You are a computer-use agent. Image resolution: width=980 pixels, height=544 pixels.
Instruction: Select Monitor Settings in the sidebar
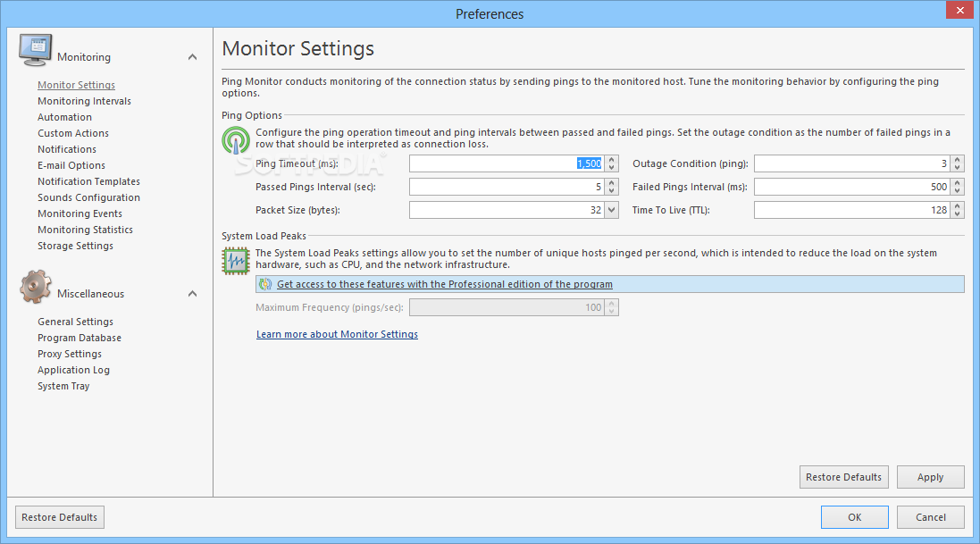coord(76,85)
